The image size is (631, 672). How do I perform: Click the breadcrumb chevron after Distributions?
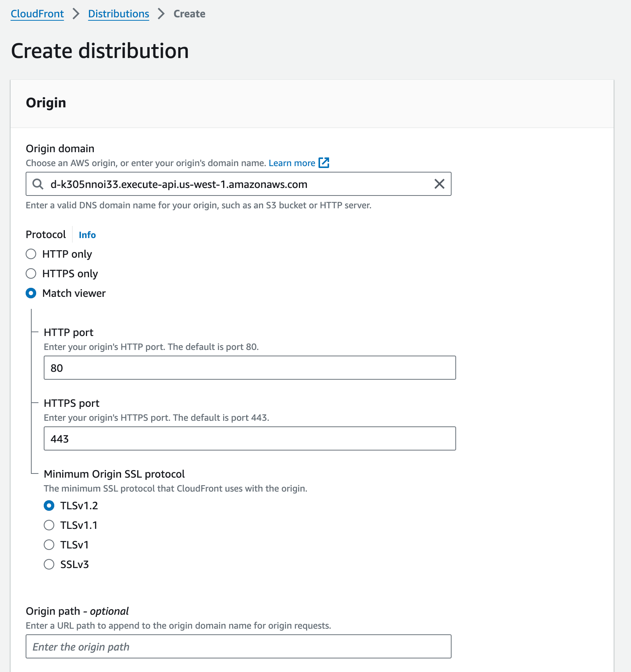pyautogui.click(x=161, y=14)
